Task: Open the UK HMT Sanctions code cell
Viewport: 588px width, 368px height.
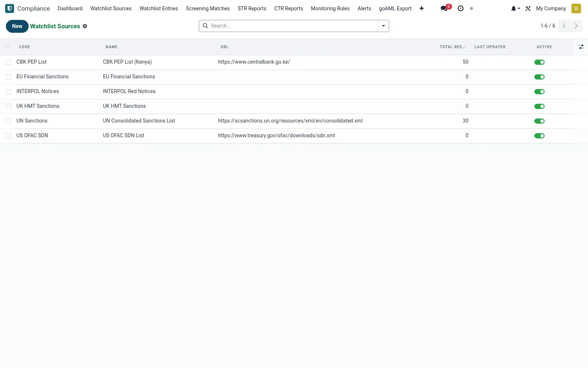Action: pos(38,106)
